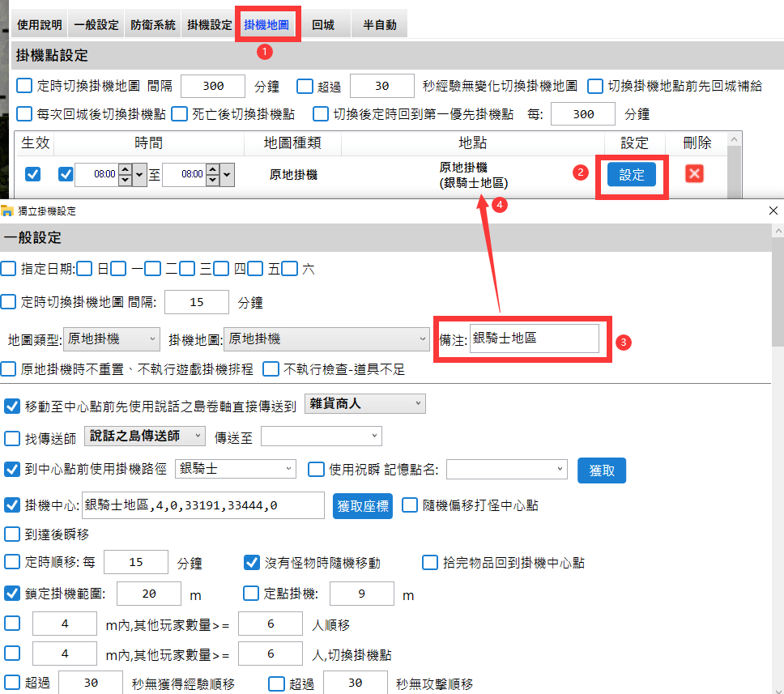Switch to the 回城 tab

[x=323, y=24]
